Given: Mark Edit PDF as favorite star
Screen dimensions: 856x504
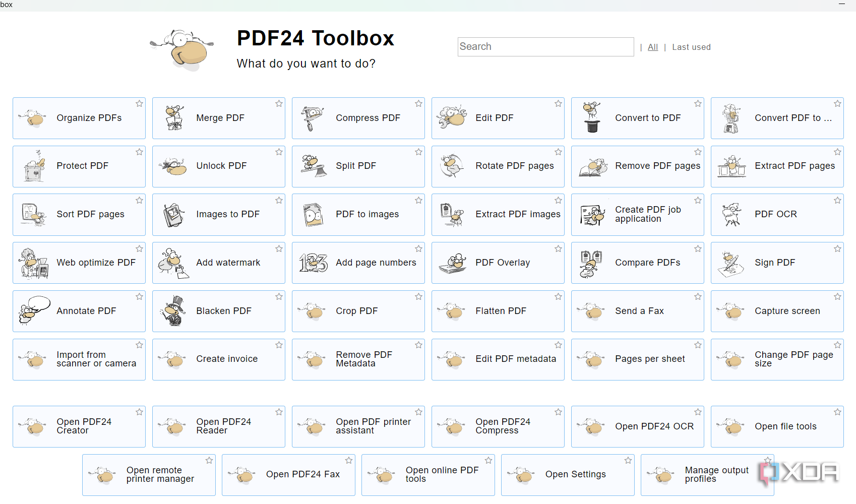Looking at the screenshot, I should point(558,104).
